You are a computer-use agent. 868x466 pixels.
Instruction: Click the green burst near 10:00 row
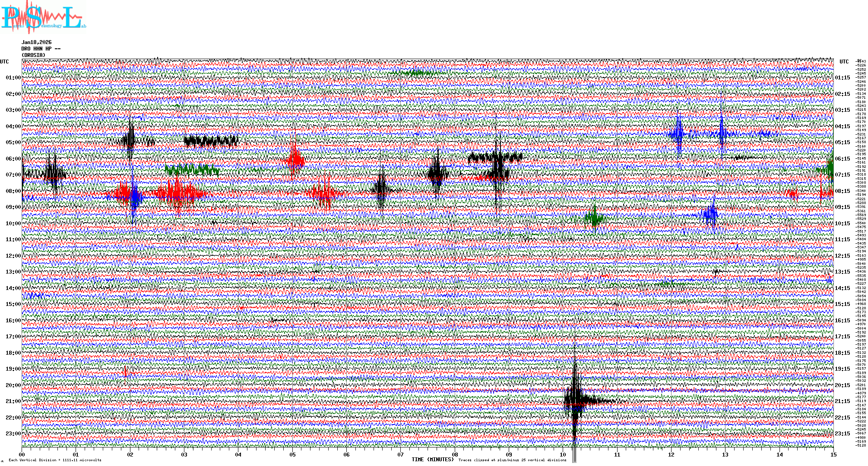click(x=595, y=217)
